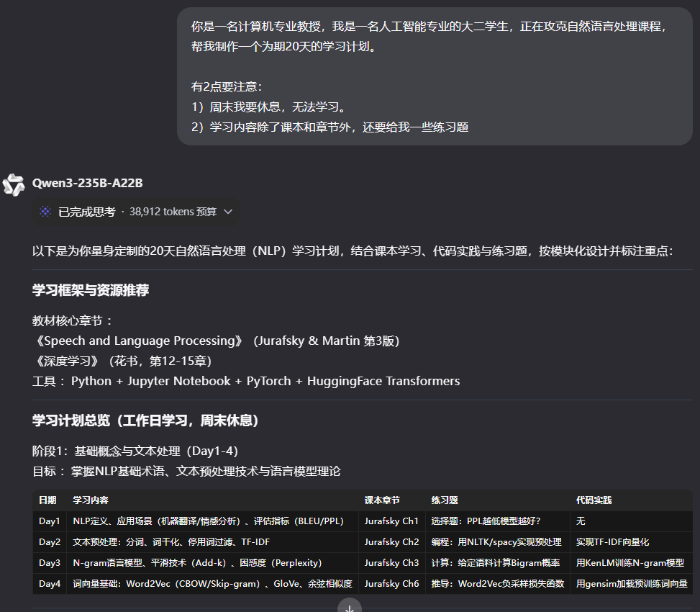Viewport: 700px width, 612px height.
Task: Click the intro sentence 以下是为你量身定制
Action: pos(353,251)
